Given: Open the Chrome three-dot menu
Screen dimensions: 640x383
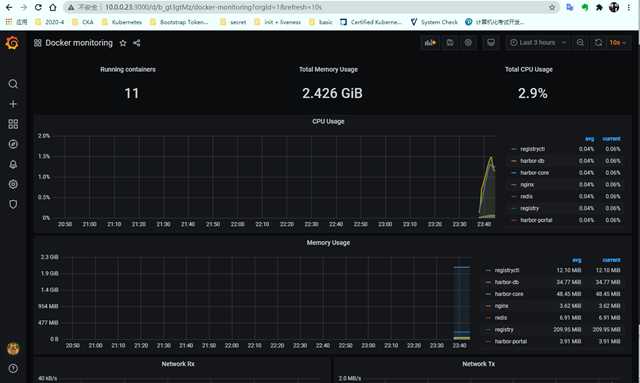Looking at the screenshot, I should point(629,7).
